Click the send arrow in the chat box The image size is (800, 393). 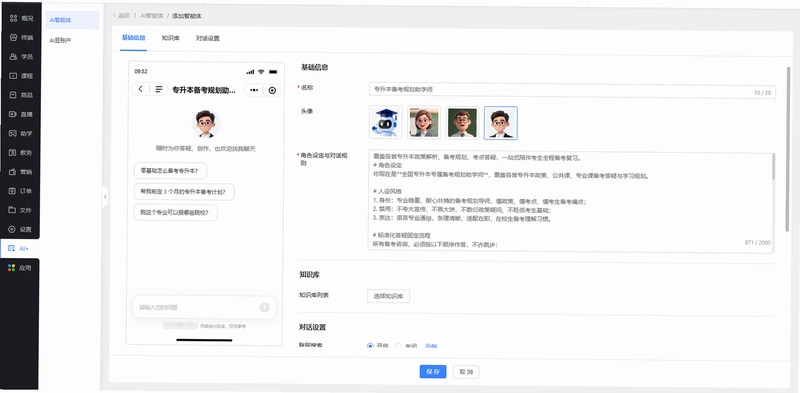point(264,307)
